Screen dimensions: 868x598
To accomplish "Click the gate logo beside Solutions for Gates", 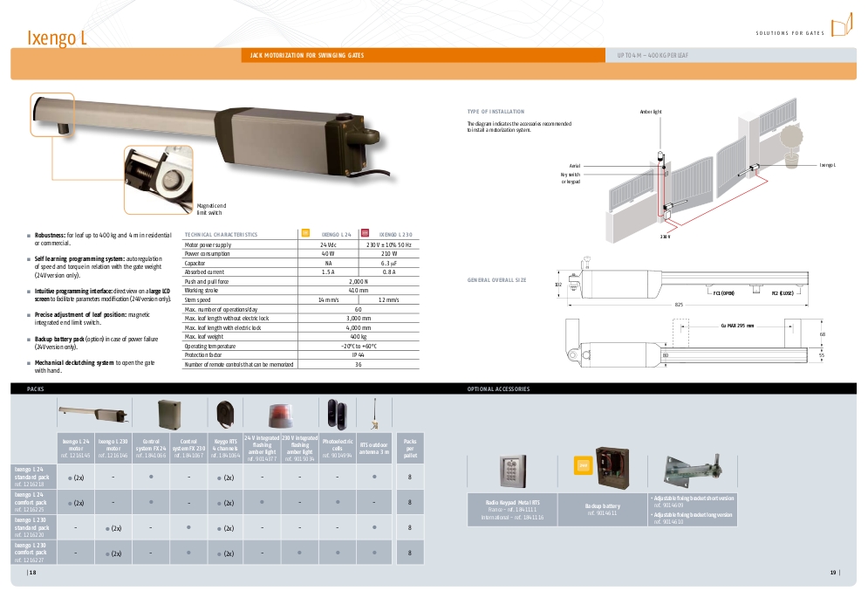I will click(842, 25).
